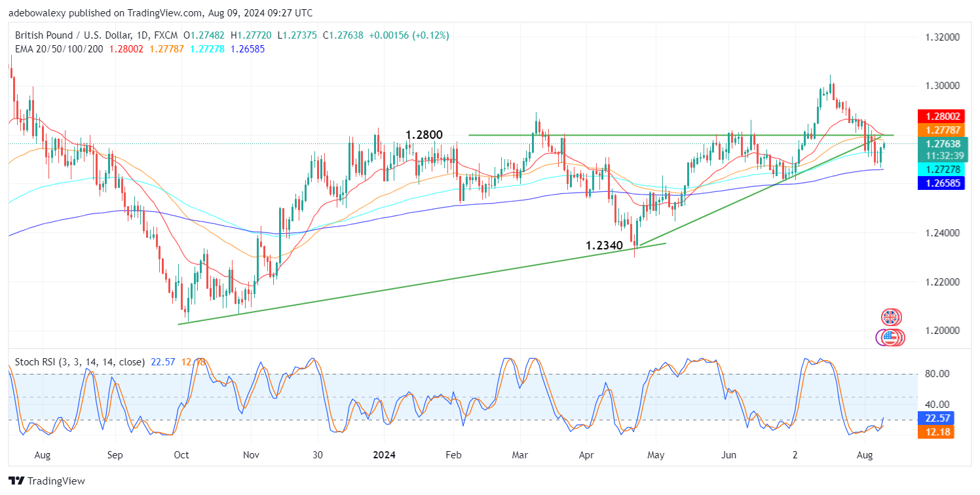Click the TradingView logo at bottom left
Image resolution: width=980 pixels, height=495 pixels.
click(x=47, y=481)
